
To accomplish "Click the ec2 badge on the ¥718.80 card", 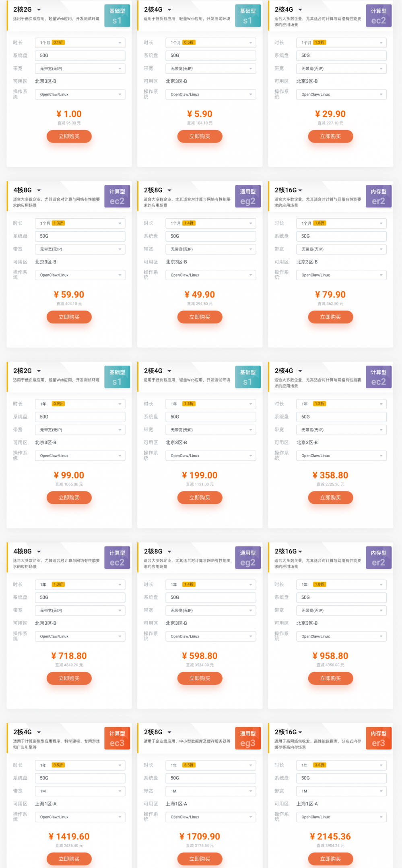I will point(117,558).
